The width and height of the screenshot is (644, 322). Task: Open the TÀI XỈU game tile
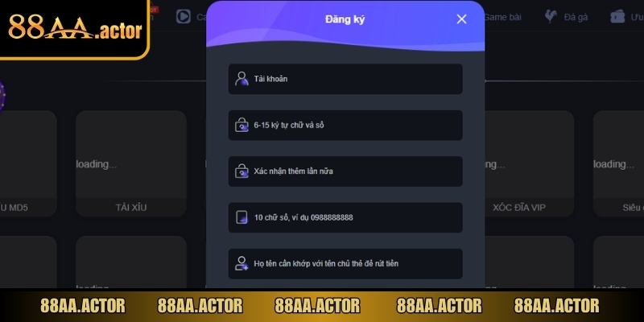131,163
